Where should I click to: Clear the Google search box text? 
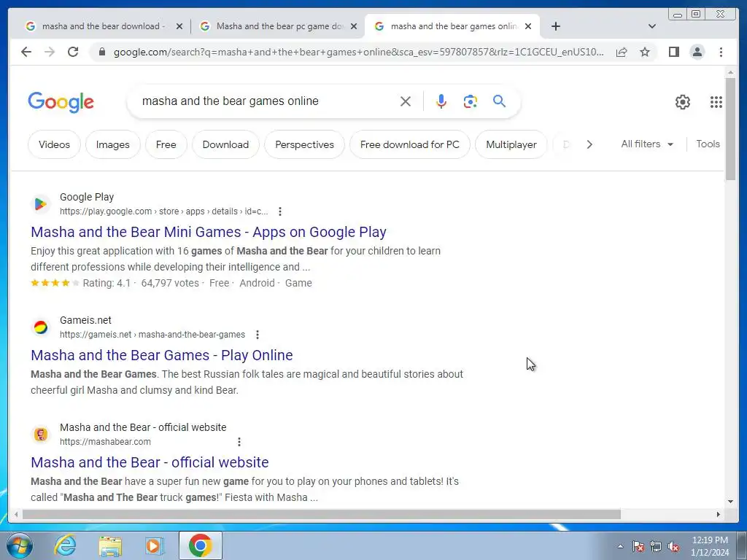coord(406,101)
